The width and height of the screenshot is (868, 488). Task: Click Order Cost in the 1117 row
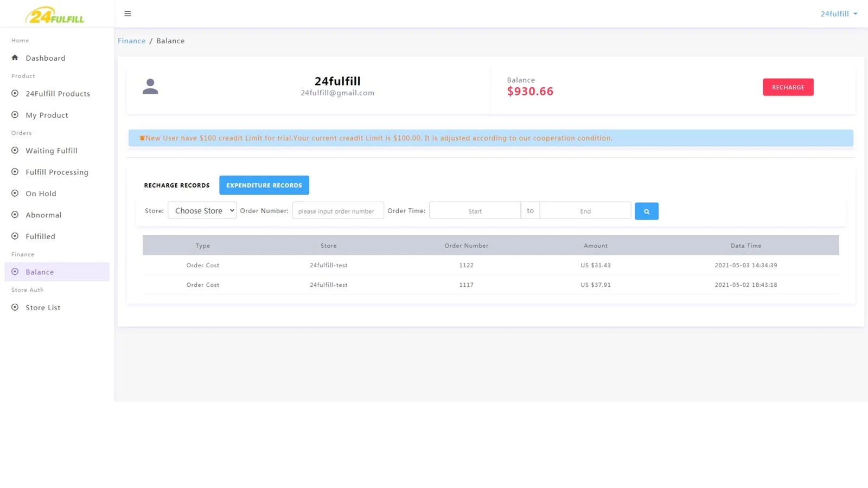coord(203,285)
